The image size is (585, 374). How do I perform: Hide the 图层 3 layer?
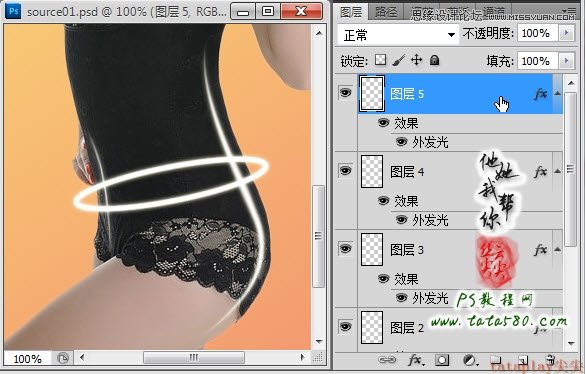click(345, 248)
